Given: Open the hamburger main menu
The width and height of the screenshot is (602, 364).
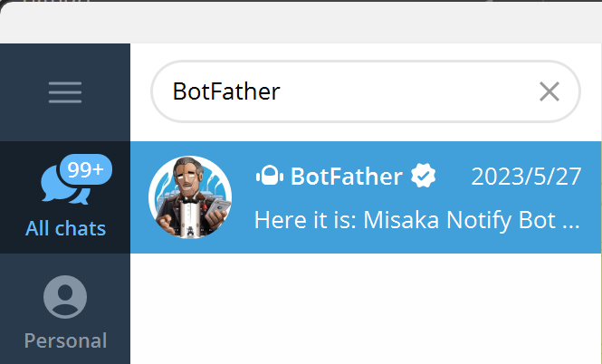Looking at the screenshot, I should [x=65, y=91].
